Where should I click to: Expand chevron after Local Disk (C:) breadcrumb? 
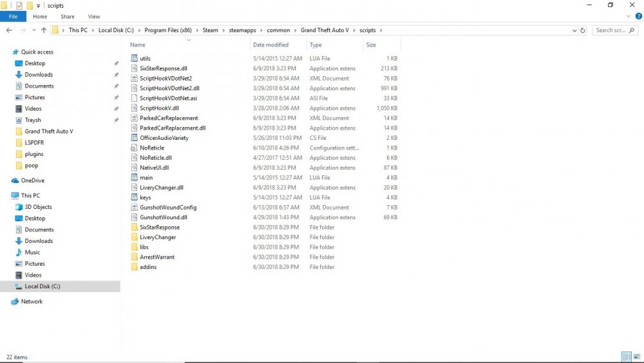139,30
